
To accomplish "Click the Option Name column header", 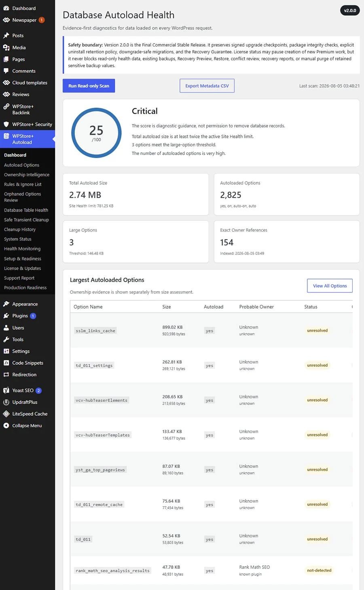I will (x=88, y=307).
